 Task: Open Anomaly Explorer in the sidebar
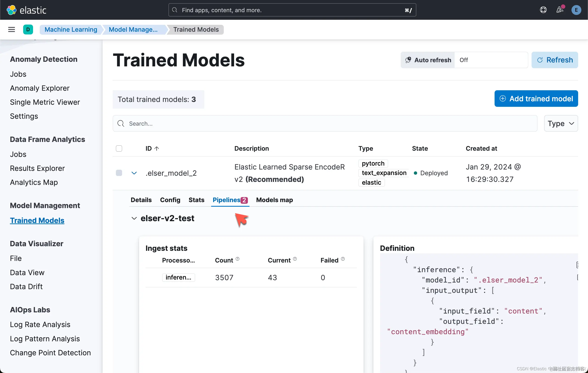(39, 88)
